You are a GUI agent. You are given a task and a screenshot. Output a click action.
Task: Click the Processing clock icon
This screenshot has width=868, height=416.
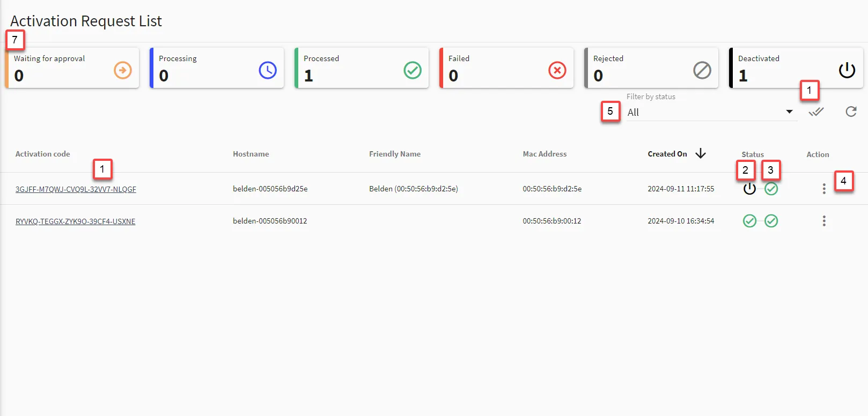click(x=268, y=70)
